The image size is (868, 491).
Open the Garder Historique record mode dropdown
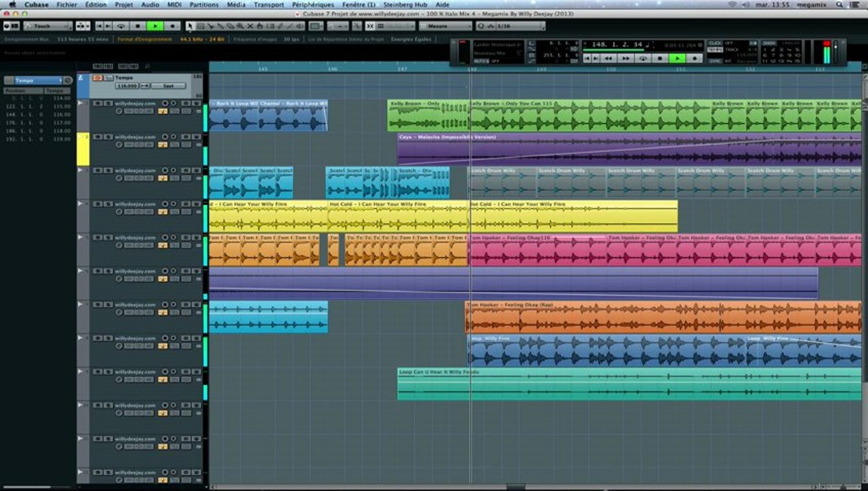point(497,44)
